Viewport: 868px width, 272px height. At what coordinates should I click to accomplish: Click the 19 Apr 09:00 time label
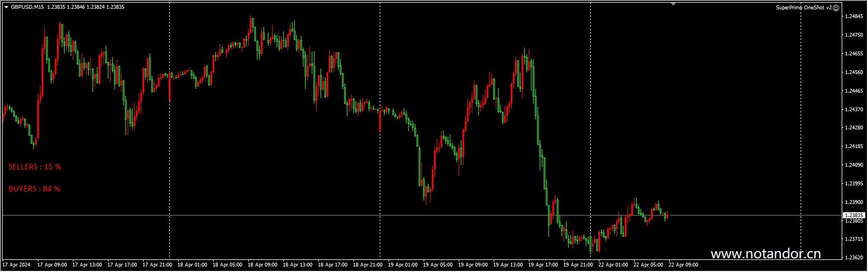[x=473, y=265]
